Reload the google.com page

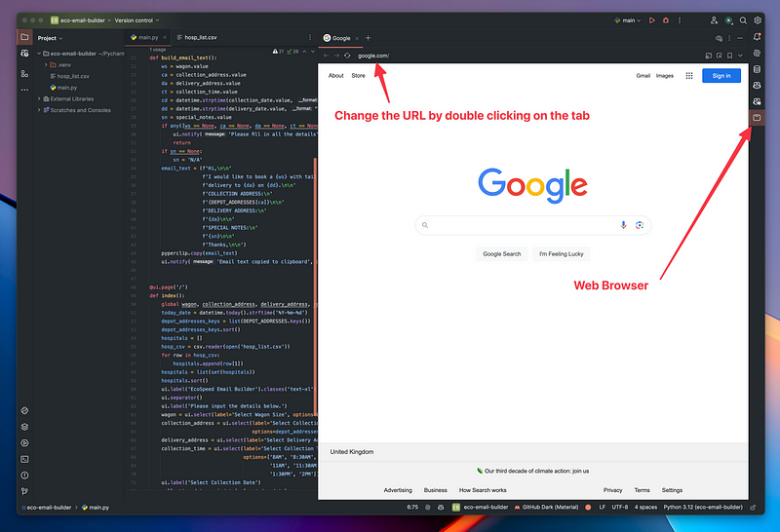coord(347,56)
